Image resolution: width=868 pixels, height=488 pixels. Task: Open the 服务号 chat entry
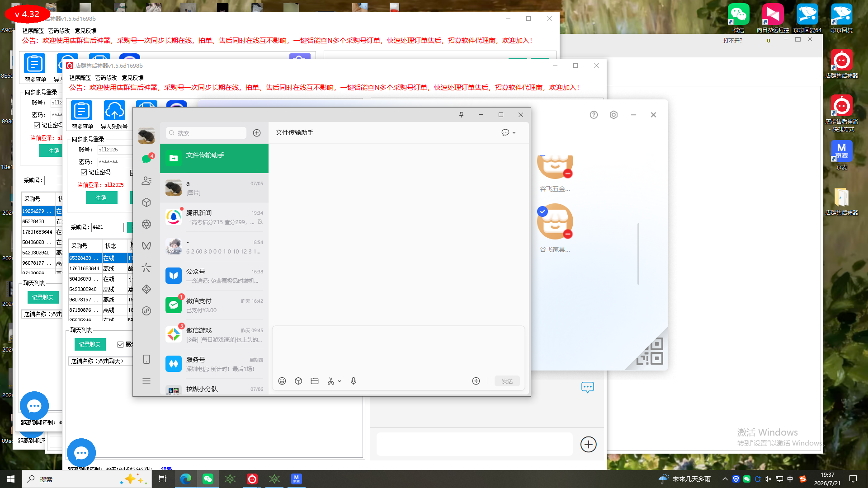click(214, 364)
